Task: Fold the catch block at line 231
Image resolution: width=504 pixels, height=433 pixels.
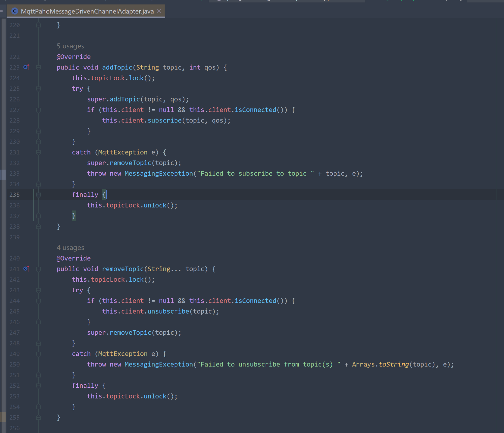Action: pyautogui.click(x=39, y=152)
